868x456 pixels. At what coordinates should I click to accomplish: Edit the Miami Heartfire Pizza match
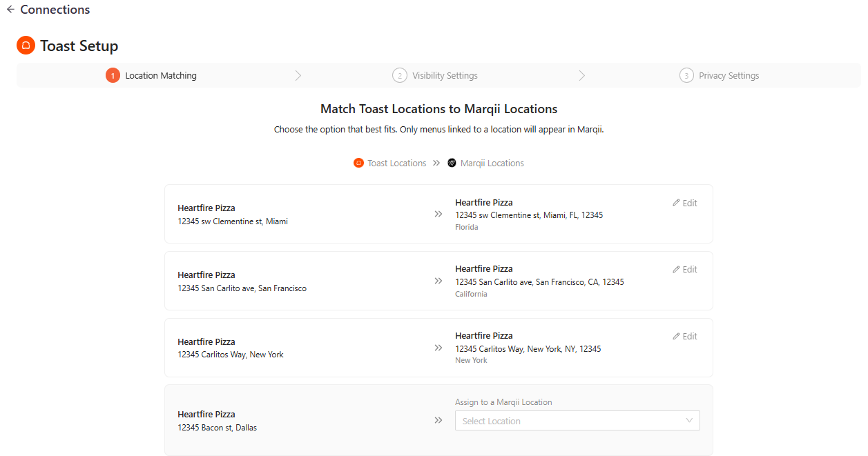pyautogui.click(x=685, y=204)
